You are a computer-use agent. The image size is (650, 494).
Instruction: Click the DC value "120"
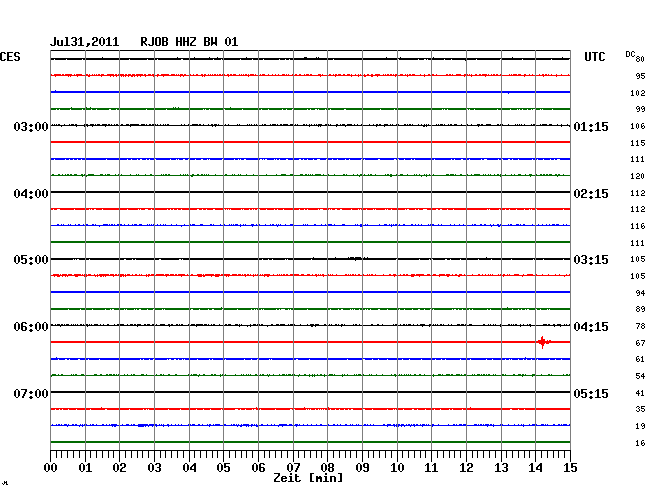[638, 176]
